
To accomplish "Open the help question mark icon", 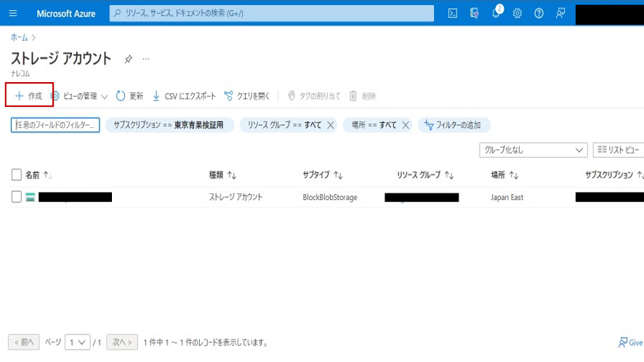I will 539,14.
